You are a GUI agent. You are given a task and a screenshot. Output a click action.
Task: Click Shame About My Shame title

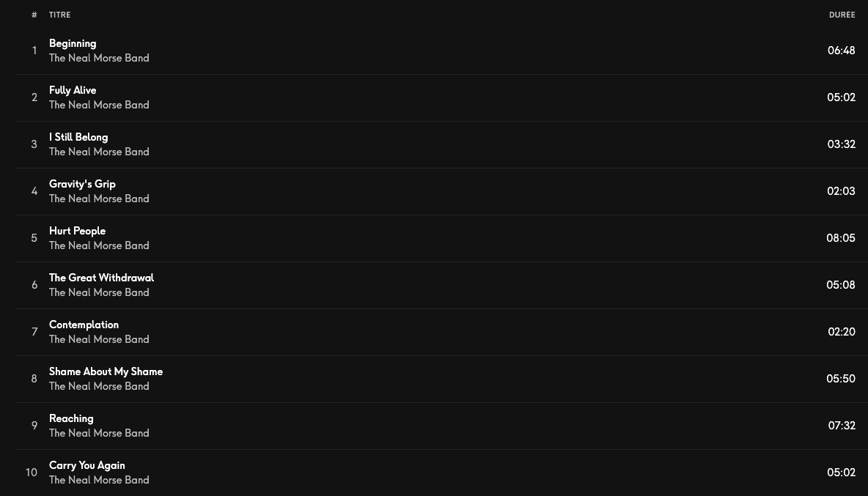[x=106, y=371]
